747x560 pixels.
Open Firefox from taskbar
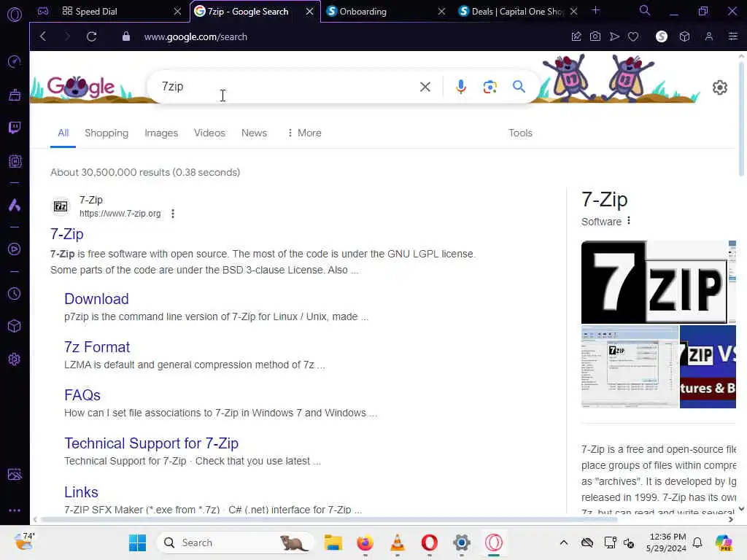click(365, 542)
